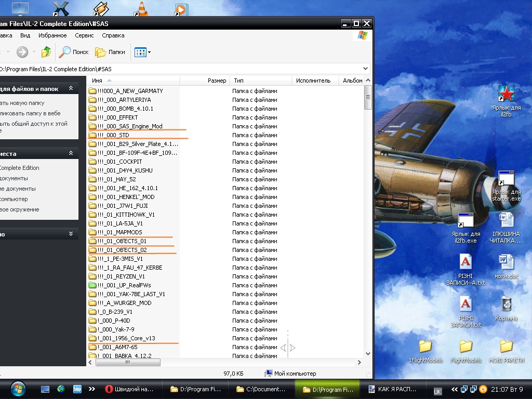This screenshot has width=532, height=399.
Task: Collapse the Other Places side panel
Action: 71,154
